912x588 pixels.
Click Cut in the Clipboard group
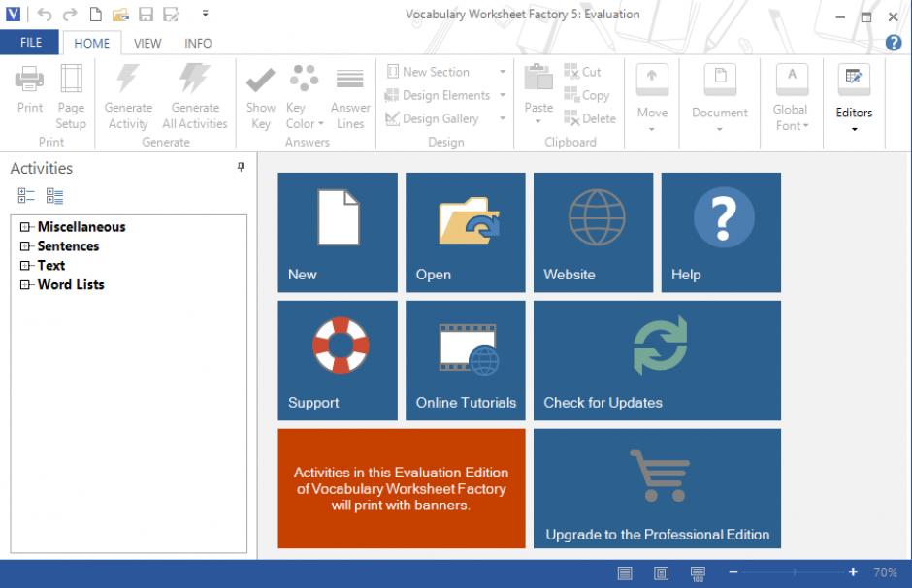[583, 72]
